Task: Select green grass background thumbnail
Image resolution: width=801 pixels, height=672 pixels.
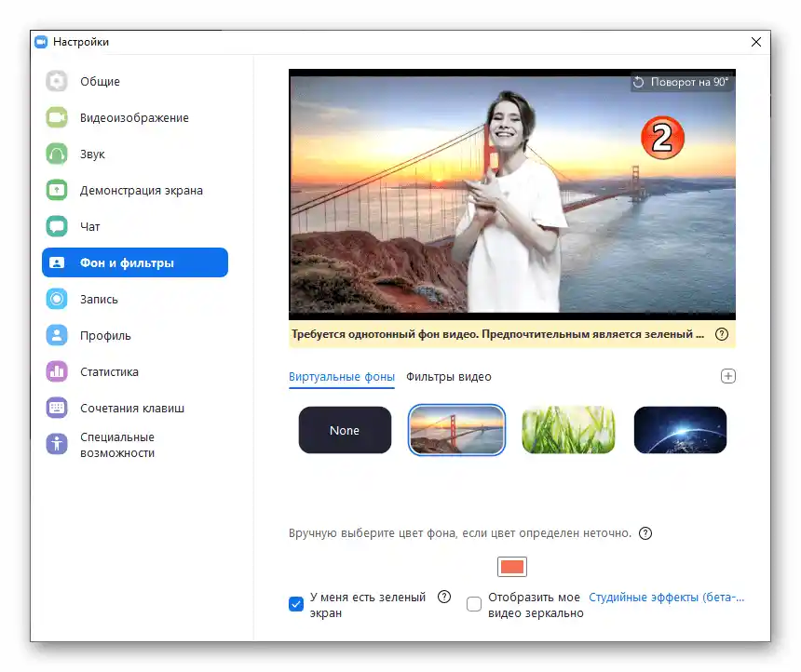Action: (568, 430)
